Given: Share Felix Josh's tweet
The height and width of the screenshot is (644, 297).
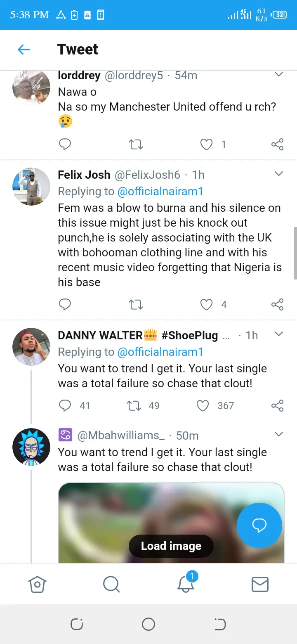Looking at the screenshot, I should (x=277, y=305).
